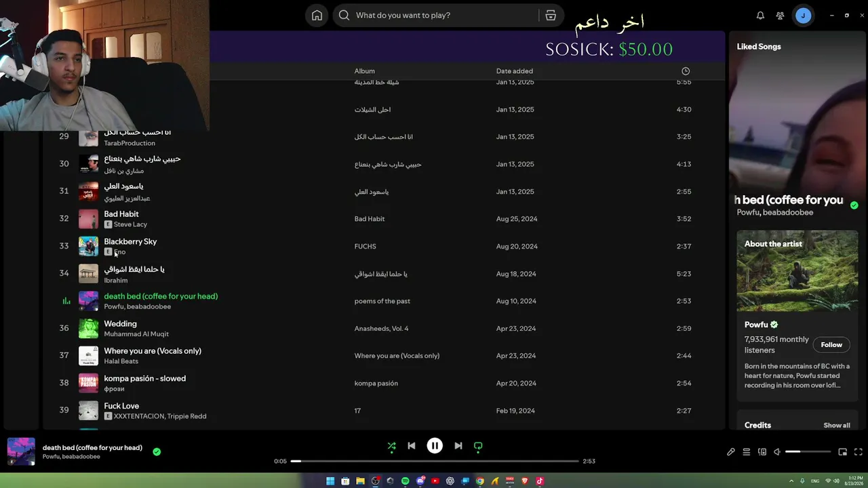Toggle liked checkmark in right sidebar
Viewport: 868px width, 488px height.
pos(854,205)
